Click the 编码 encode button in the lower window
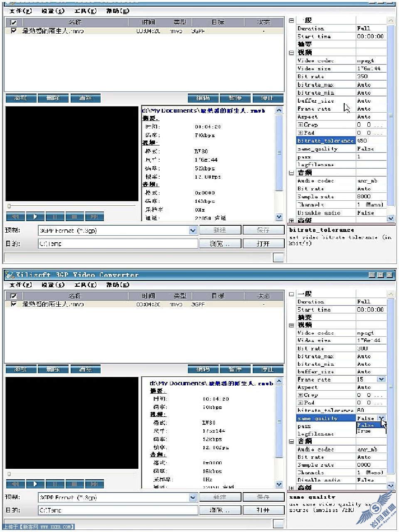Image resolution: width=399 pixels, height=532 pixels. [x=203, y=369]
